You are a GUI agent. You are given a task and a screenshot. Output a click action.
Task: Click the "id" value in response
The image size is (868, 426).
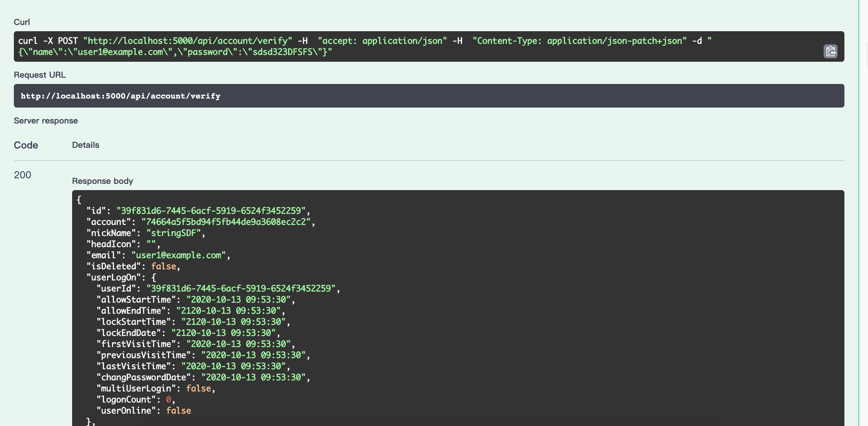(211, 211)
